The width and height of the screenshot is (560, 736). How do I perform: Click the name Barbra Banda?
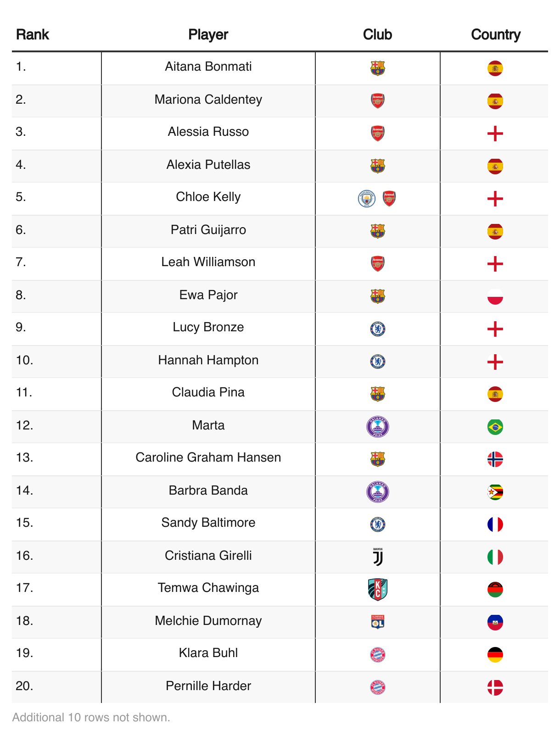(208, 490)
